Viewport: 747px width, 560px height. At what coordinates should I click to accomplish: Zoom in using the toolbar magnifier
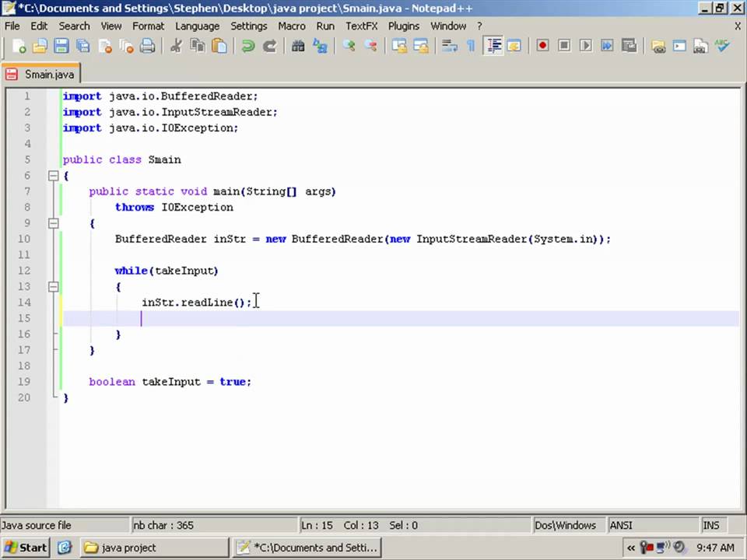click(x=349, y=46)
